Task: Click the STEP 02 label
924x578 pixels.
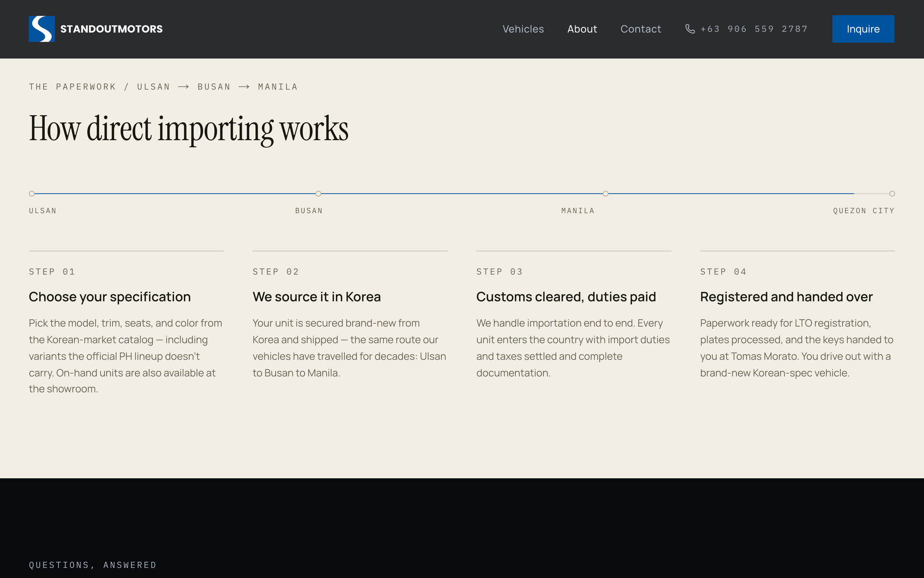Action: click(x=276, y=272)
